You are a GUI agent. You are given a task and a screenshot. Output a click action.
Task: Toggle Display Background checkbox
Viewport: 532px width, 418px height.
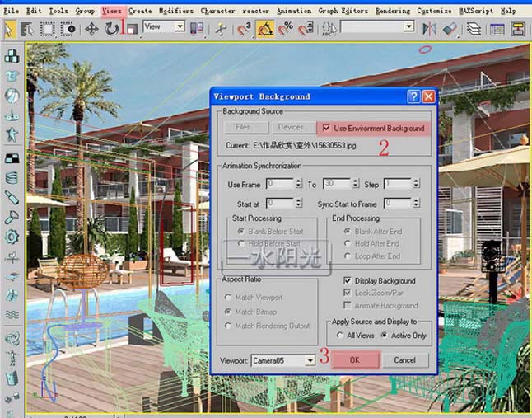click(x=347, y=280)
